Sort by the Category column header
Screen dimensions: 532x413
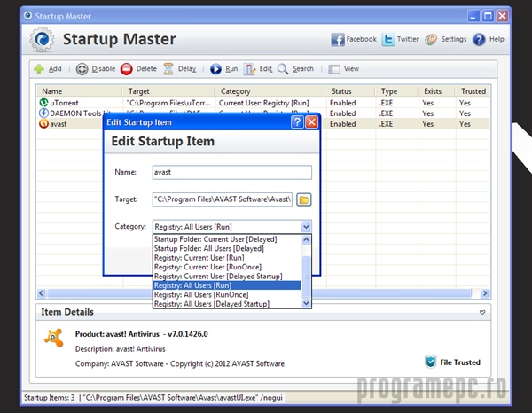[x=270, y=91]
